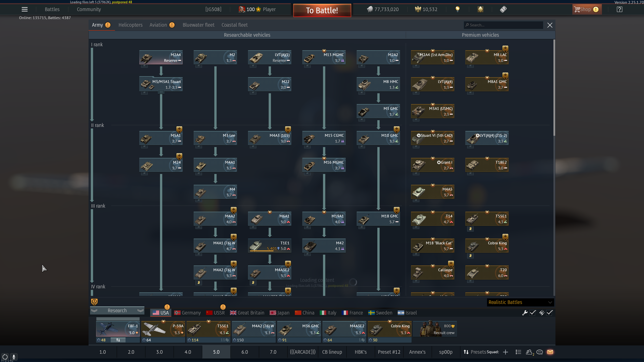Click the vehicle Search input field
Image resolution: width=644 pixels, height=362 pixels.
[x=503, y=25]
